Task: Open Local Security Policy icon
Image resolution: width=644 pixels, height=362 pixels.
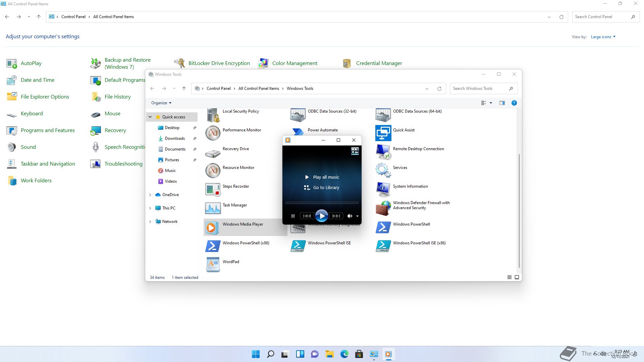Action: coord(213,115)
